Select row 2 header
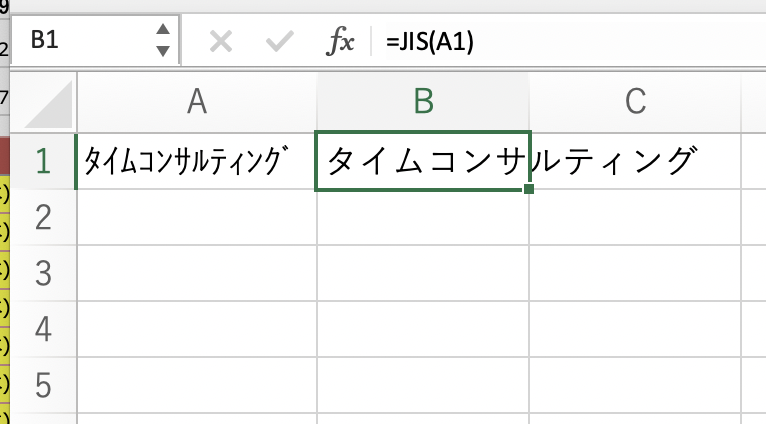 (x=42, y=216)
